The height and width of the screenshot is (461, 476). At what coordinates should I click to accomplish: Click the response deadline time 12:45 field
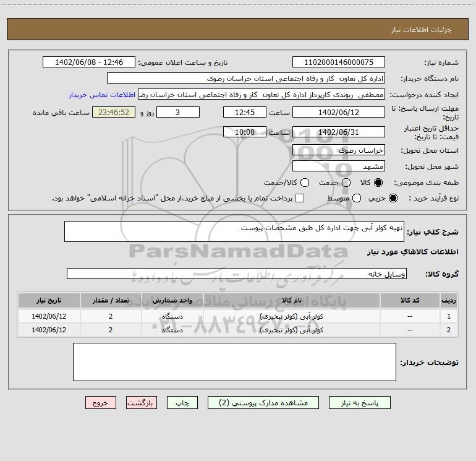[245, 112]
